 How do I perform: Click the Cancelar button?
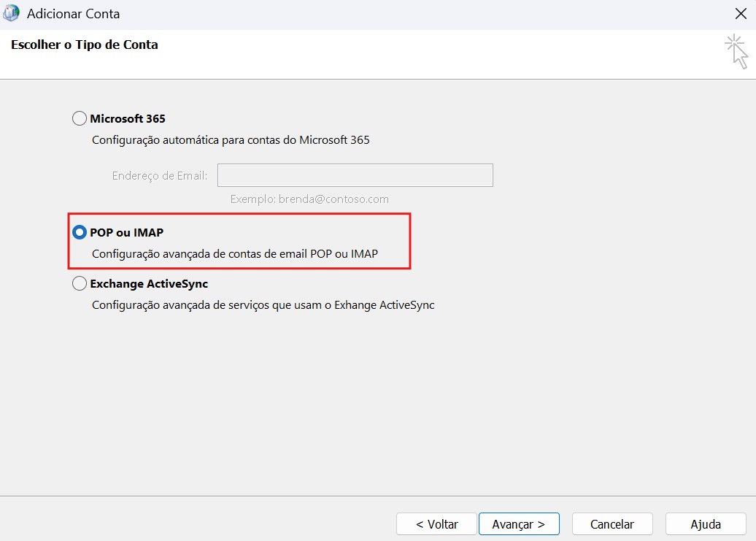[612, 524]
